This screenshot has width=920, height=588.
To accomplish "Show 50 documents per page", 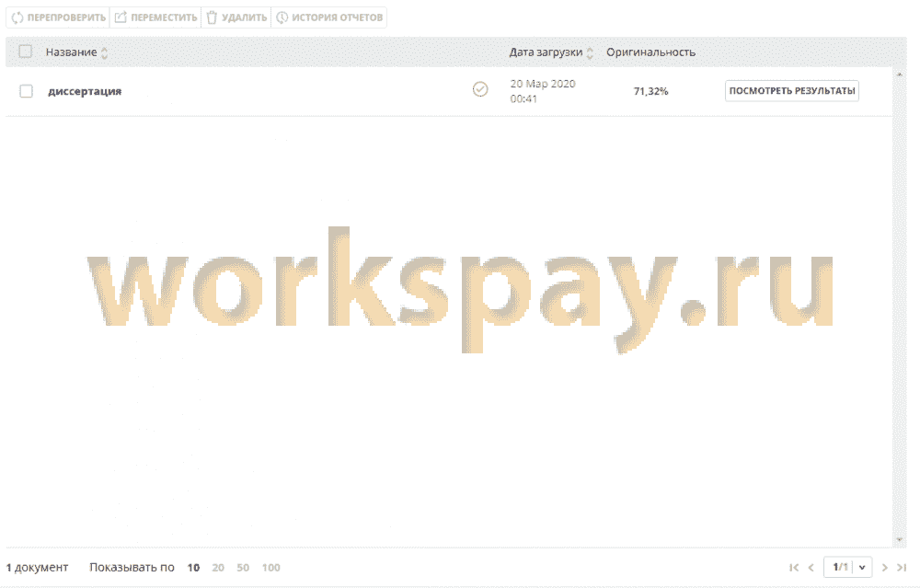I will [x=243, y=568].
